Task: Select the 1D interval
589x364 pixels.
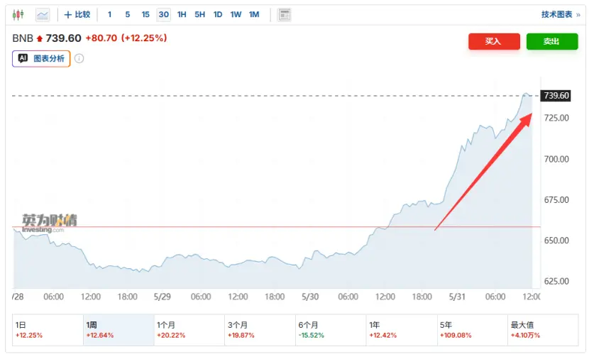Action: point(218,15)
